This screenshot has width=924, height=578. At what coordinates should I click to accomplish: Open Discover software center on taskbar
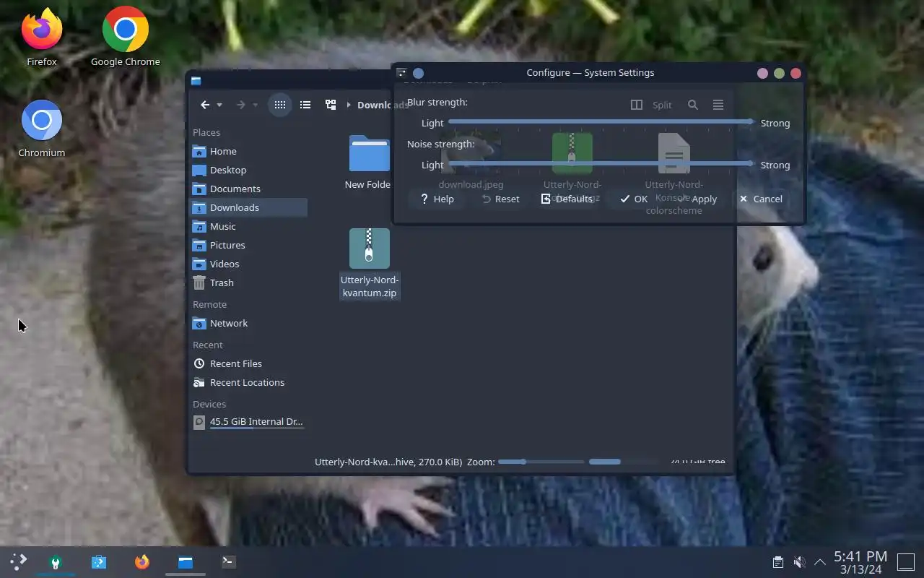coord(99,561)
